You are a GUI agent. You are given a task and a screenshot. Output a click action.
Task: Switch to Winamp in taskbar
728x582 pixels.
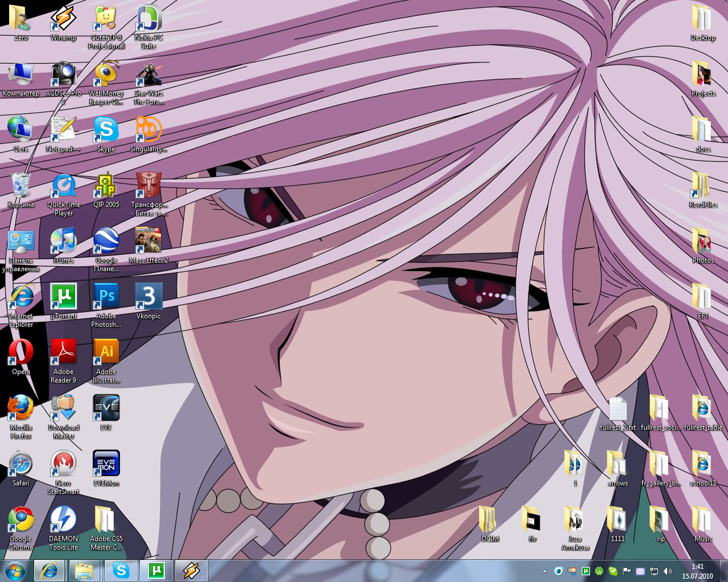pos(192,570)
